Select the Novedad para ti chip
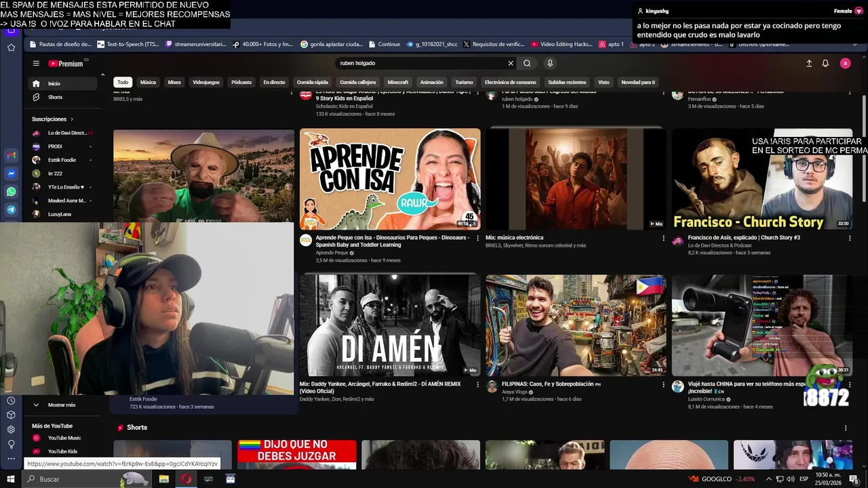Viewport: 868px width, 488px height. 638,82
